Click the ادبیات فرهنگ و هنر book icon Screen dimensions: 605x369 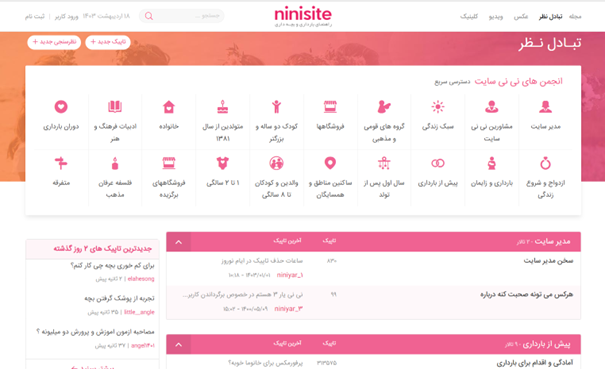(115, 107)
